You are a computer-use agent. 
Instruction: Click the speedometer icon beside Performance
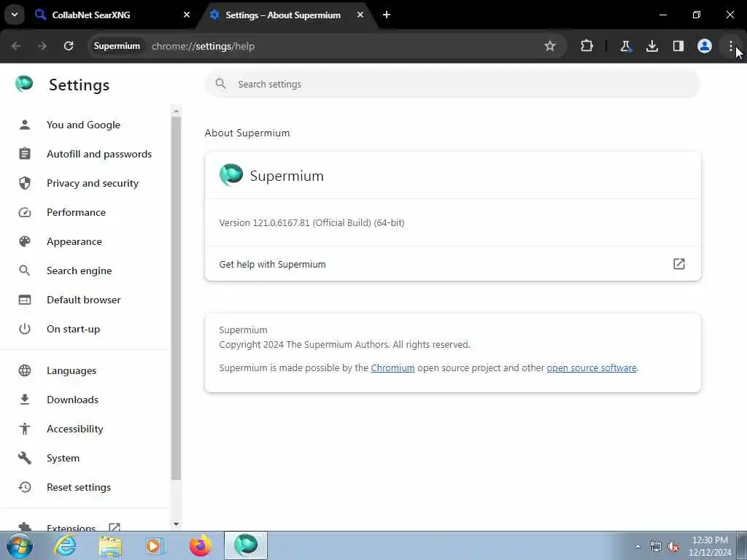pyautogui.click(x=25, y=212)
